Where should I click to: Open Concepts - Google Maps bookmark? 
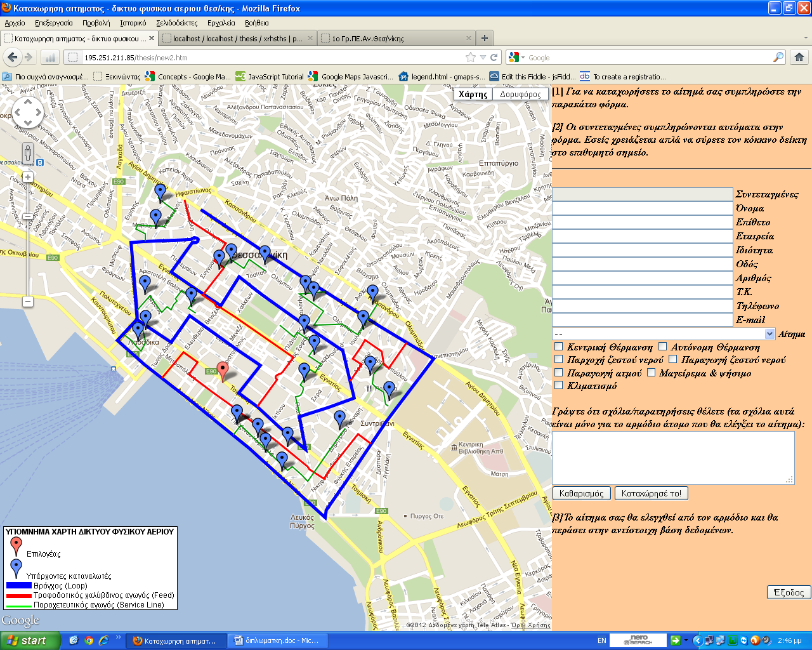pyautogui.click(x=188, y=76)
